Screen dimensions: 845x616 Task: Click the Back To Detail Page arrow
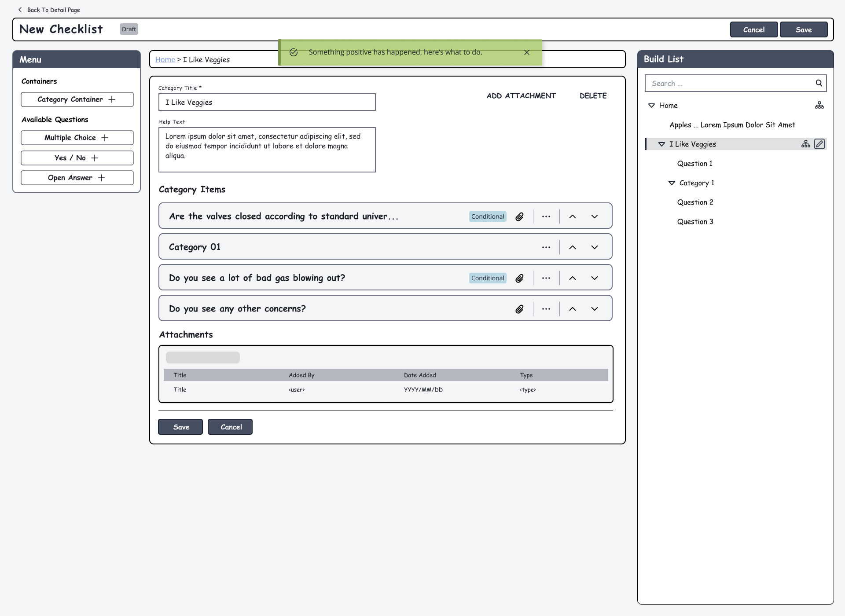tap(20, 10)
